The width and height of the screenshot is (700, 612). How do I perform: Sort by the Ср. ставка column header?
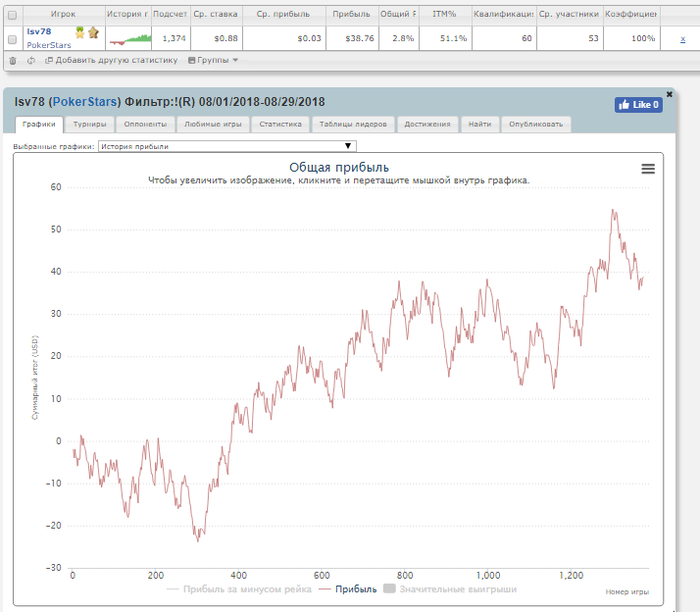216,14
